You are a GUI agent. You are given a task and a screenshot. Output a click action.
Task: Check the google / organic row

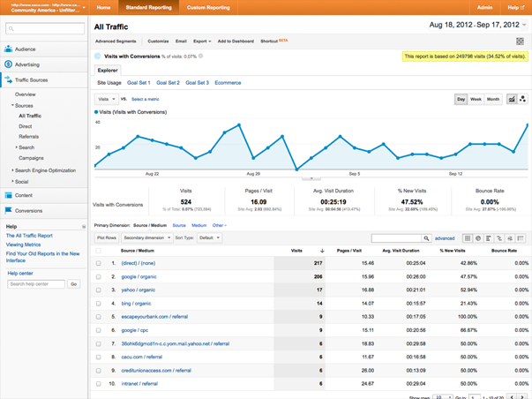point(99,277)
